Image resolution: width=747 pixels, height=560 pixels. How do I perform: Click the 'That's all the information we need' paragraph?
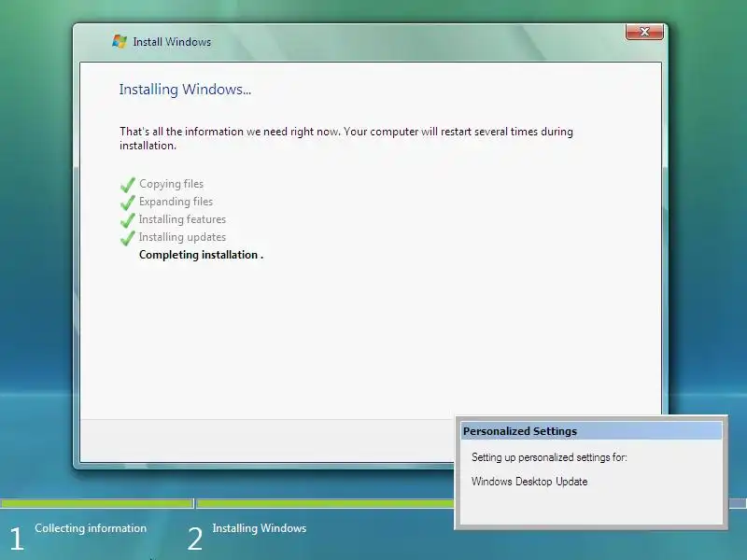click(346, 138)
